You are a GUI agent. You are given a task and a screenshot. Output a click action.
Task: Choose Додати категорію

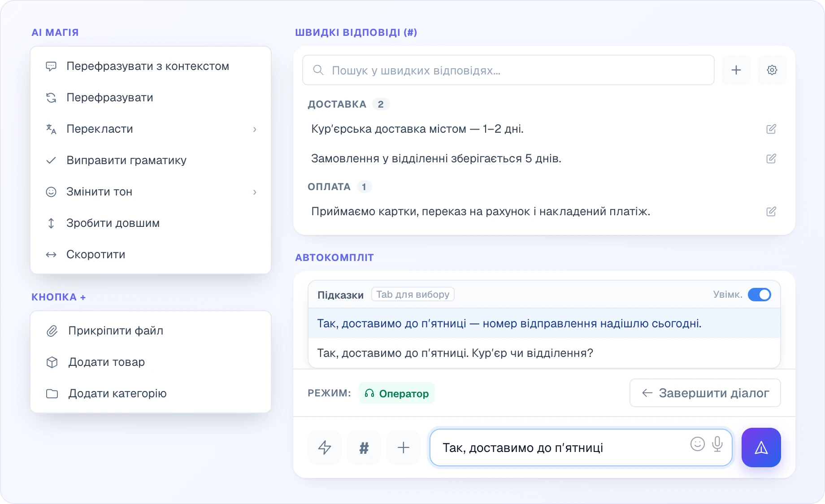pyautogui.click(x=151, y=394)
